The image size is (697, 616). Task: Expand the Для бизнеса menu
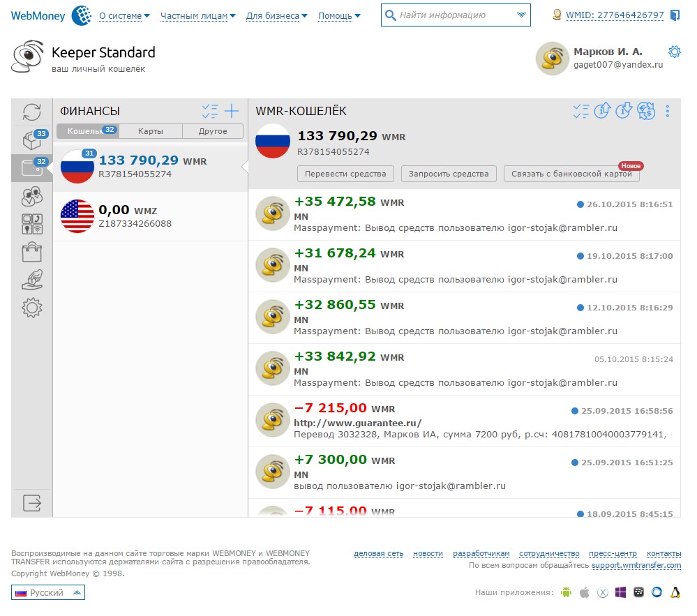pos(276,16)
